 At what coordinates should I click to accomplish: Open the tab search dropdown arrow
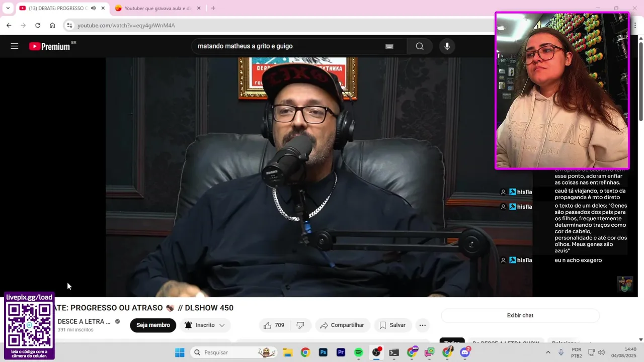pyautogui.click(x=8, y=8)
